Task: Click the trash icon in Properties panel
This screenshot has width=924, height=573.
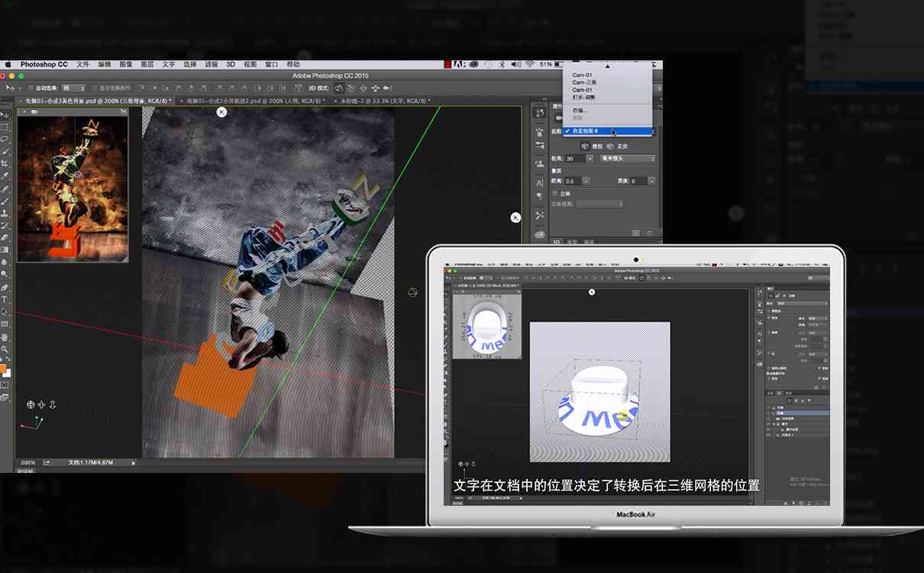Action: click(x=649, y=233)
